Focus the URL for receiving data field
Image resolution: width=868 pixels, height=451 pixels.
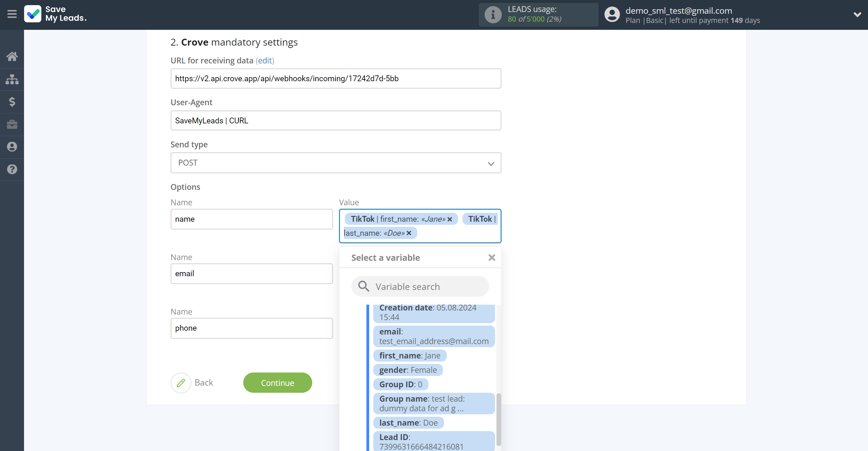click(336, 78)
